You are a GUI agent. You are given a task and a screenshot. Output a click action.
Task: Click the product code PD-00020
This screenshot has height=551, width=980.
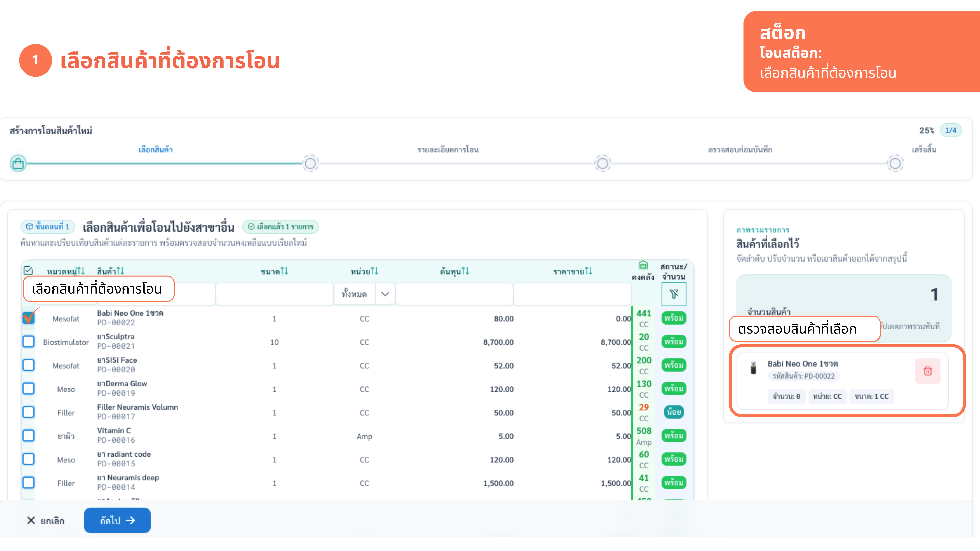click(x=116, y=370)
